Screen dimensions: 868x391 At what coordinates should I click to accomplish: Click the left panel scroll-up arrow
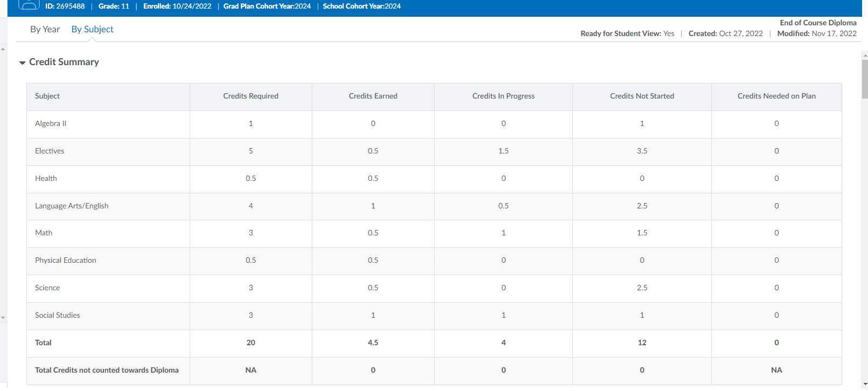[x=3, y=49]
